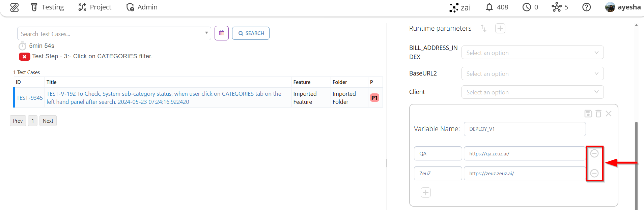The image size is (644, 210).
Task: Open the Testing menu
Action: pyautogui.click(x=47, y=7)
